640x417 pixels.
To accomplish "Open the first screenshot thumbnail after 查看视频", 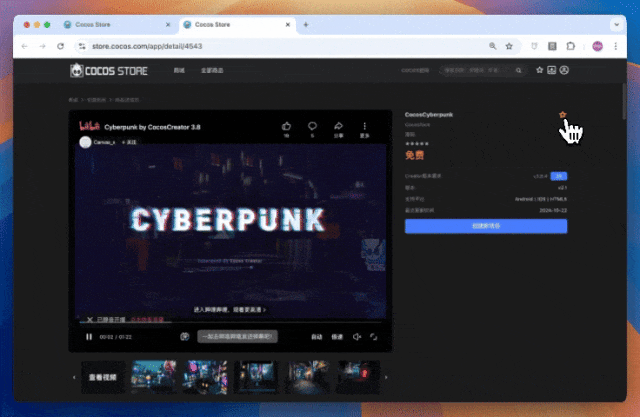I will click(x=154, y=377).
